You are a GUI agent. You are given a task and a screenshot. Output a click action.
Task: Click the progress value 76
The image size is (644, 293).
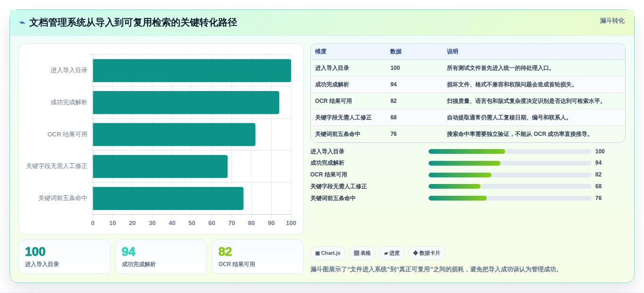click(x=599, y=198)
